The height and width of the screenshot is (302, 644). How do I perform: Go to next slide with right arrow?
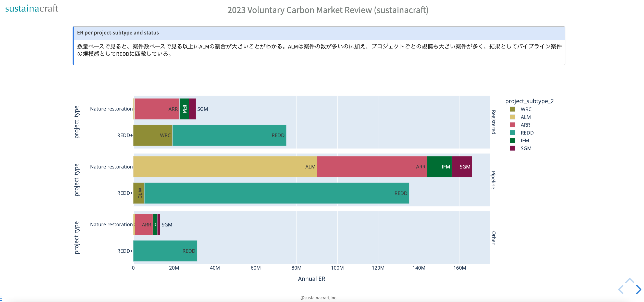point(638,289)
